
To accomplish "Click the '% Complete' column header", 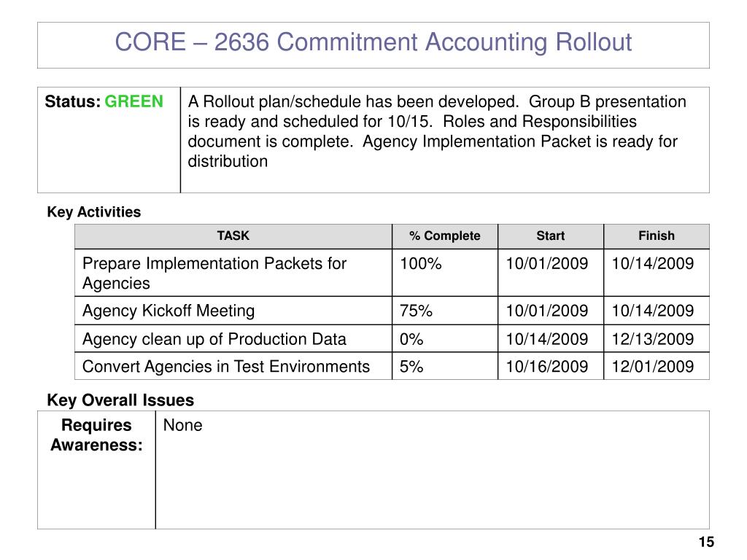I will click(x=445, y=236).
